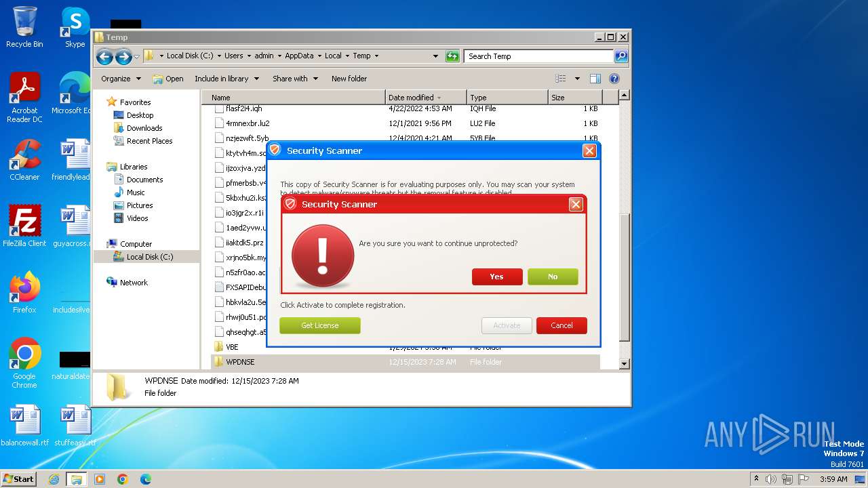Click the Explorer help icon
Screen dimensions: 868x488
tap(614, 79)
